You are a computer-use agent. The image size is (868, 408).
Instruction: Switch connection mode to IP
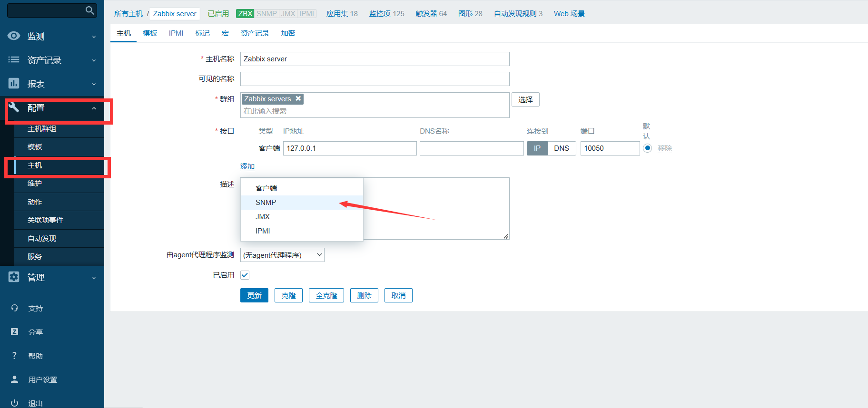537,148
